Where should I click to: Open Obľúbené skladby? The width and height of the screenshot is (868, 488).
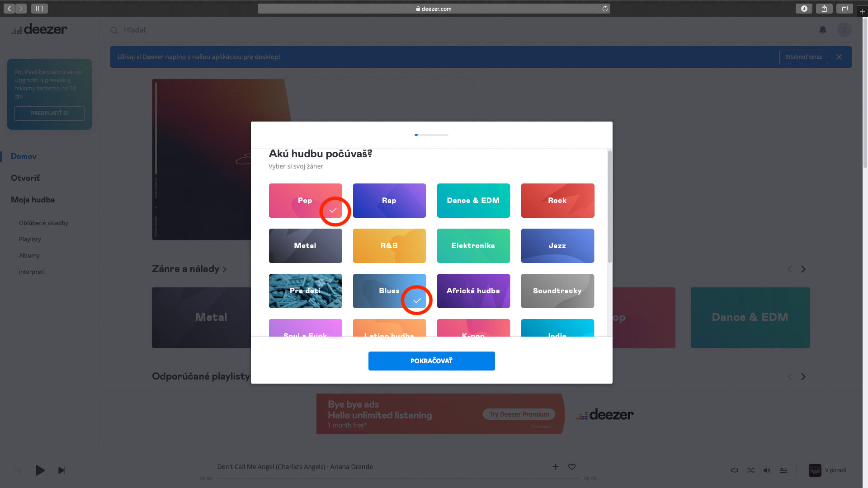[x=43, y=223]
